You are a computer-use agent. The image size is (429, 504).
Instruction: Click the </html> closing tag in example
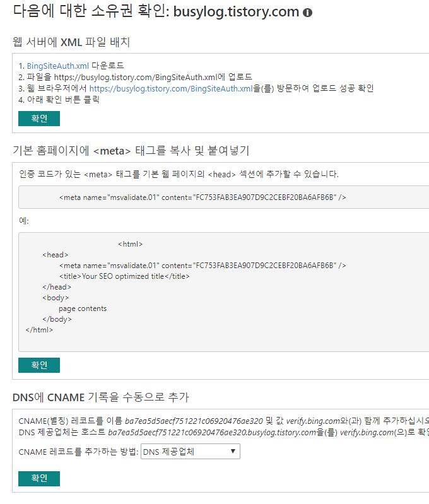coord(39,330)
